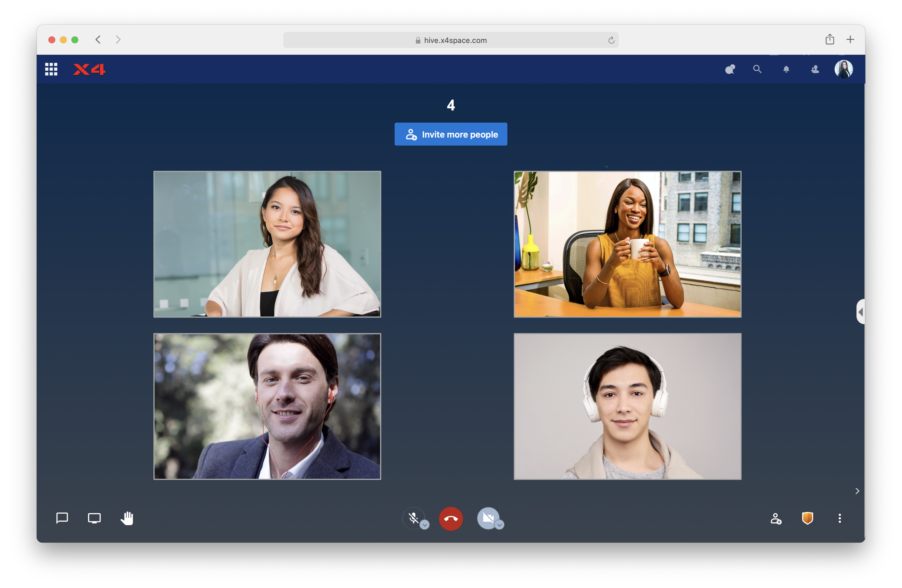This screenshot has width=902, height=588.
Task: Toggle filmstrip with the chevron arrow
Action: tap(857, 491)
